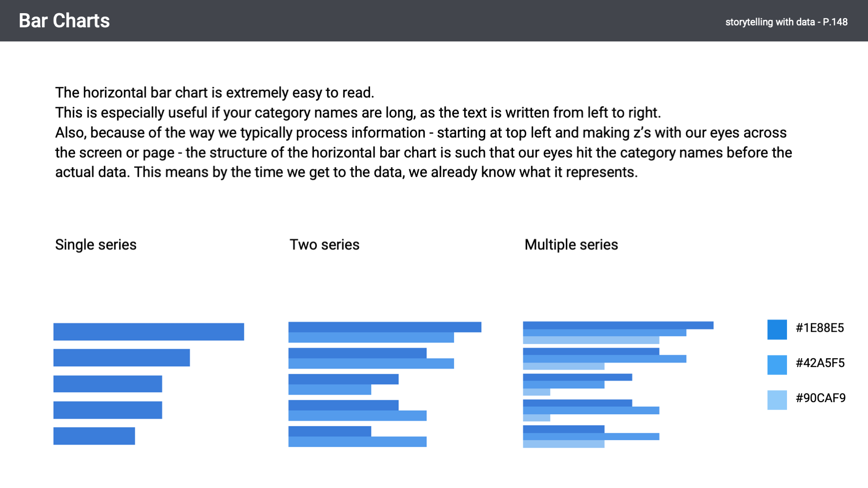
Task: Select the Single series heading
Action: pyautogui.click(x=96, y=244)
